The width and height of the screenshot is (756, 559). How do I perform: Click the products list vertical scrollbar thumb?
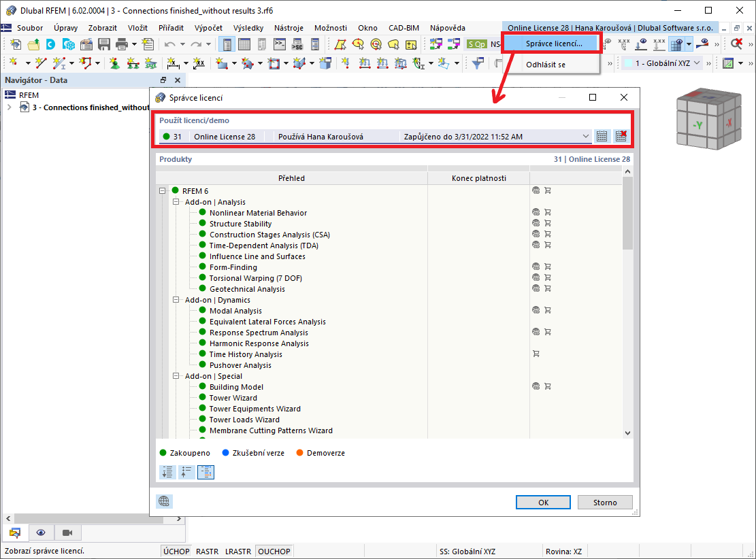(627, 213)
